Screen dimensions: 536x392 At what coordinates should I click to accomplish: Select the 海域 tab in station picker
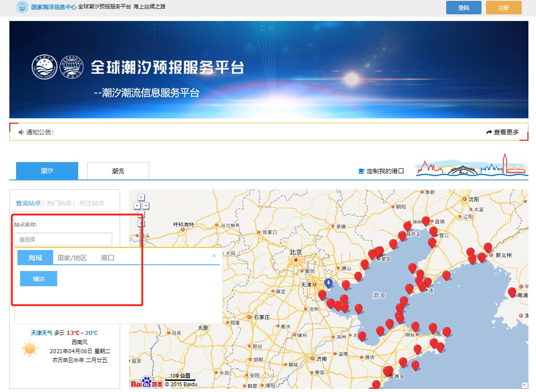(x=35, y=258)
